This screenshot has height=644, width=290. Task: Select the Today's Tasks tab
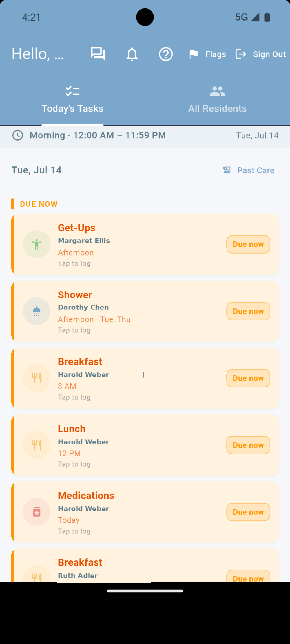(72, 100)
